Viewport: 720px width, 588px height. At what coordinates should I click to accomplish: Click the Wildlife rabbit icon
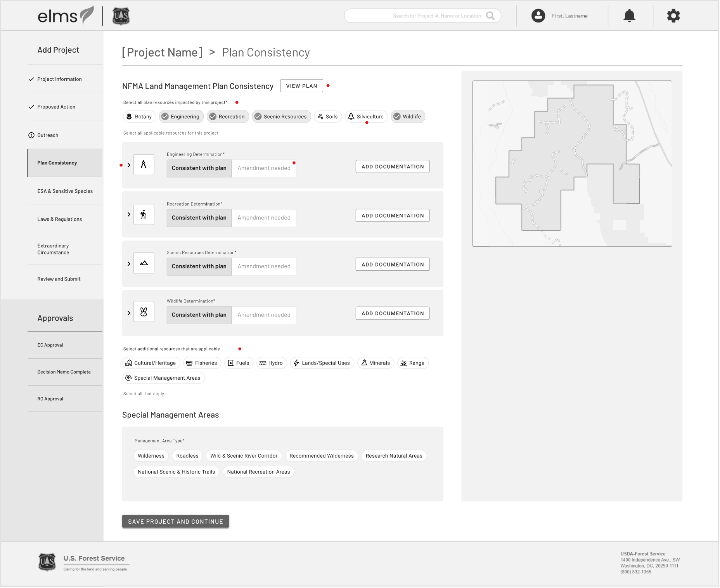144,311
